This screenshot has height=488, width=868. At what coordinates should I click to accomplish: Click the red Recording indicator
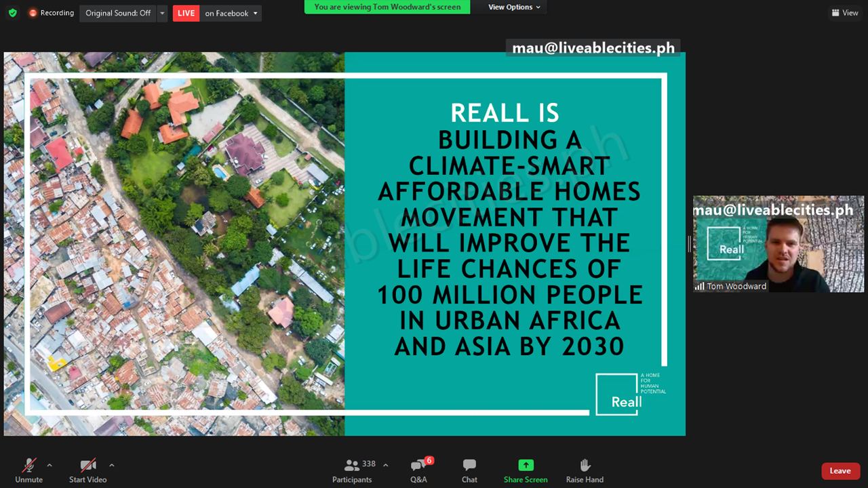coord(51,13)
